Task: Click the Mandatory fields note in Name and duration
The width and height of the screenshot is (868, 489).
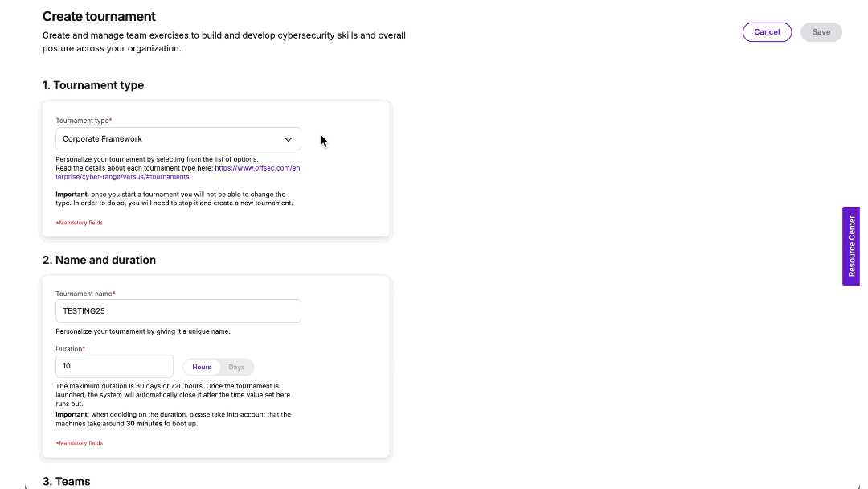Action: (79, 442)
